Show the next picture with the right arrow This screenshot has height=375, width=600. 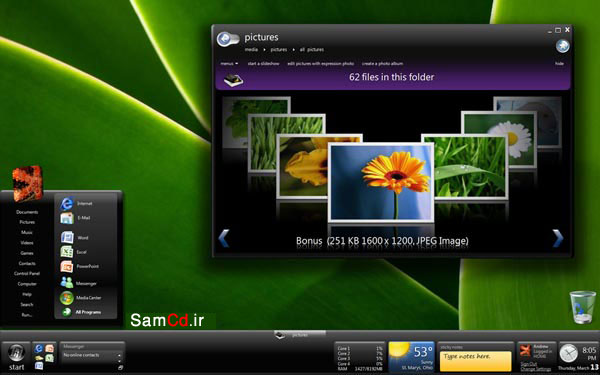[558, 238]
